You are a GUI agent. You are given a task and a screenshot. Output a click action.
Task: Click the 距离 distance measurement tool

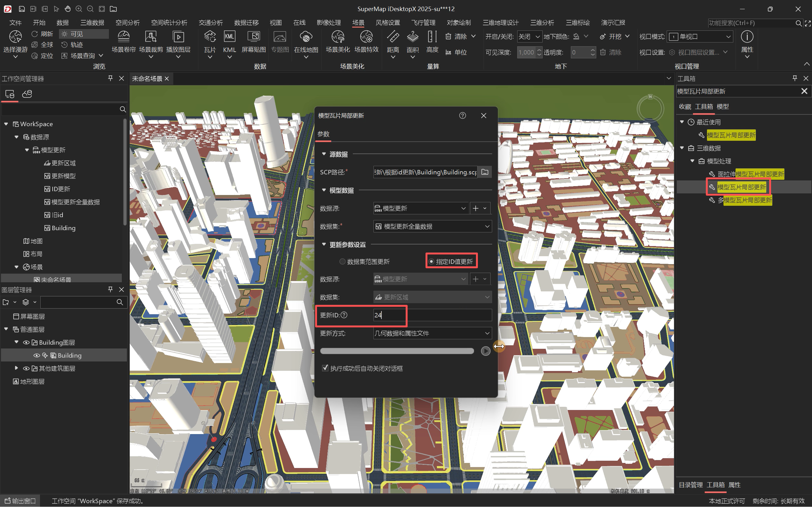393,42
